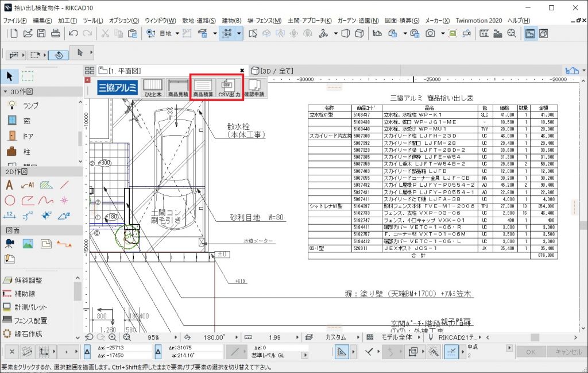
Task: Toggle the relative delta button for Δr
Action: click(x=158, y=352)
